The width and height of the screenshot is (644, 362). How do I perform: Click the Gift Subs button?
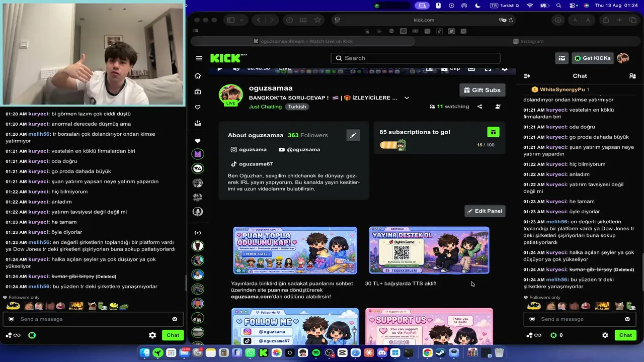coord(482,90)
